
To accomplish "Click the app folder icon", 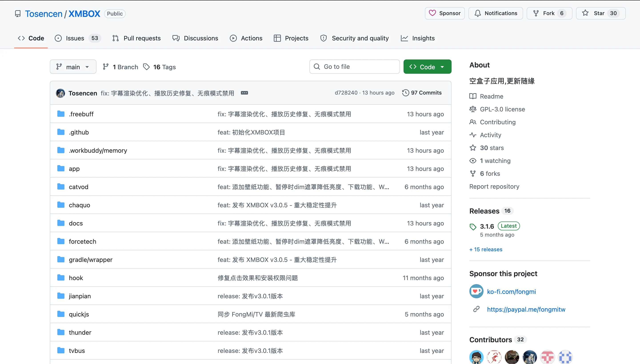I will [x=61, y=168].
